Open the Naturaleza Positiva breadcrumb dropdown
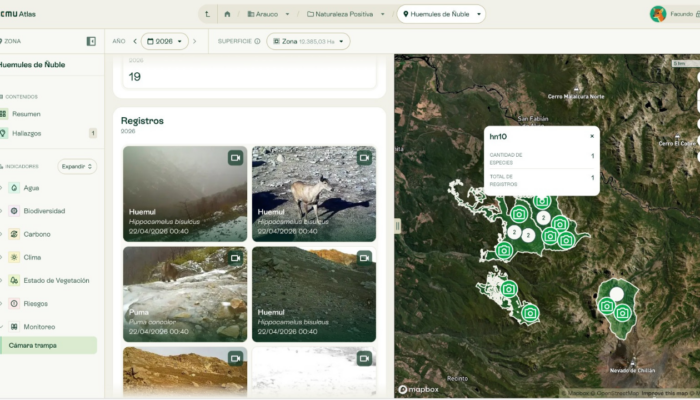 click(346, 14)
